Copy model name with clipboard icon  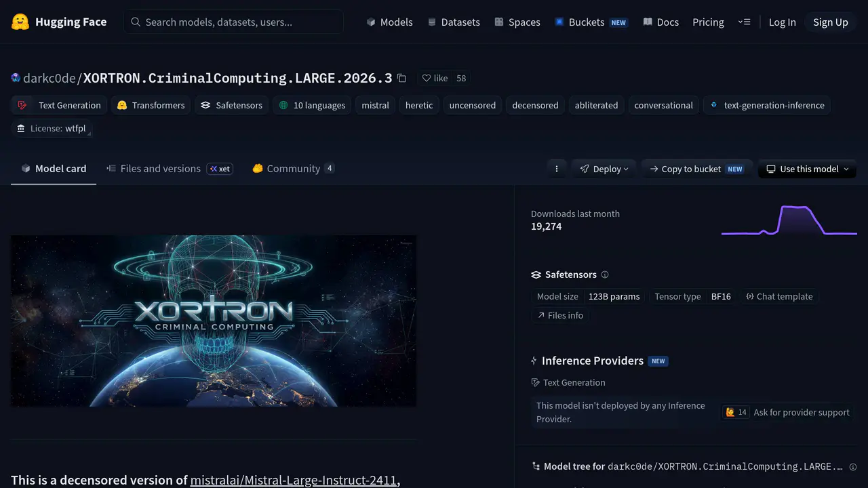pyautogui.click(x=401, y=78)
